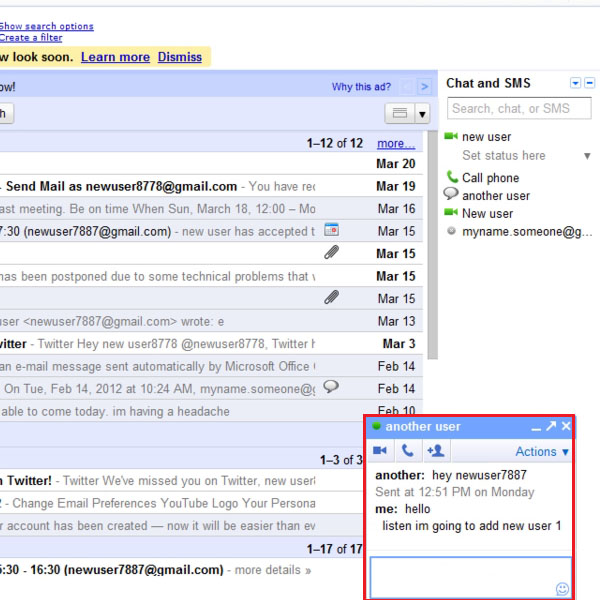Open Twitter Hey new user8778 message

[210, 344]
